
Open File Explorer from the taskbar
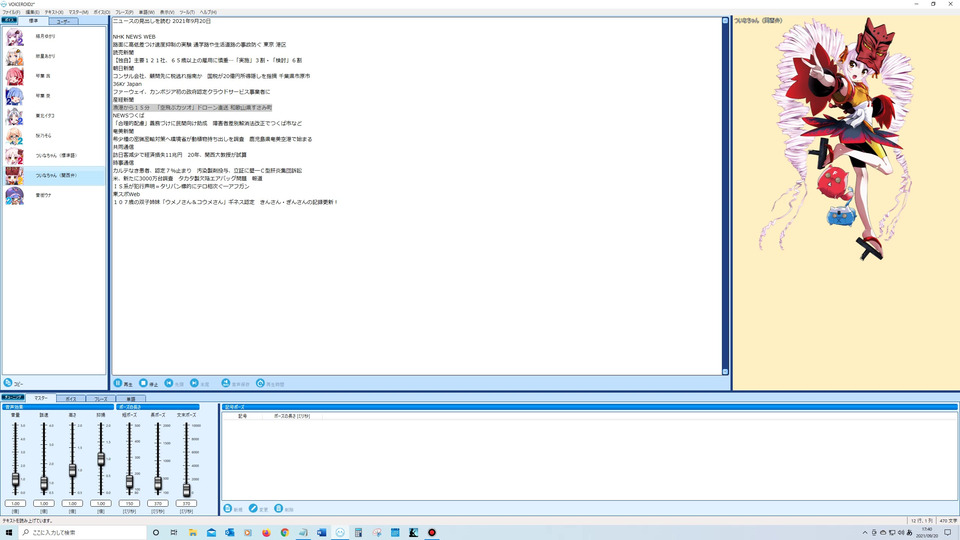pyautogui.click(x=193, y=533)
